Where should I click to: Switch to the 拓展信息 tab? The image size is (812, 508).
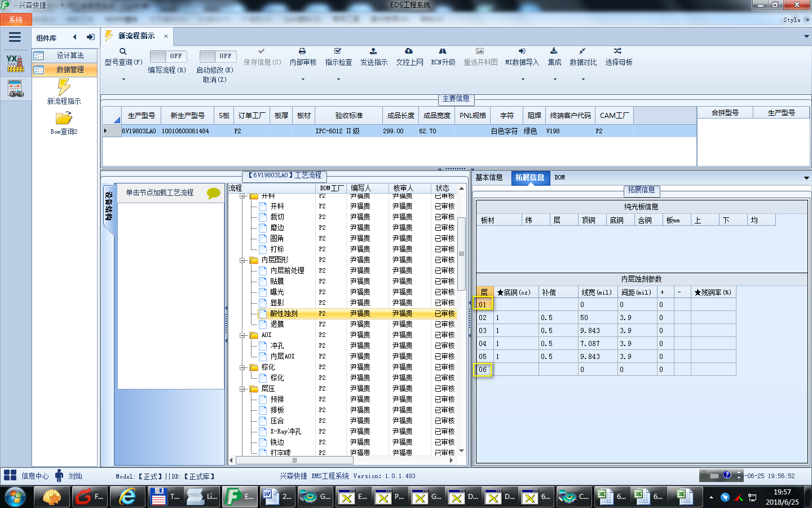click(529, 177)
